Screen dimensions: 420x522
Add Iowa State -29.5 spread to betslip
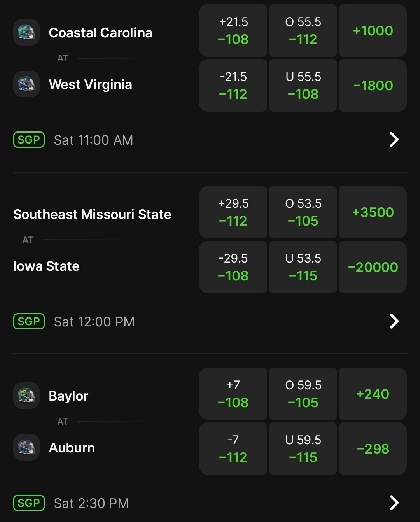pos(233,267)
